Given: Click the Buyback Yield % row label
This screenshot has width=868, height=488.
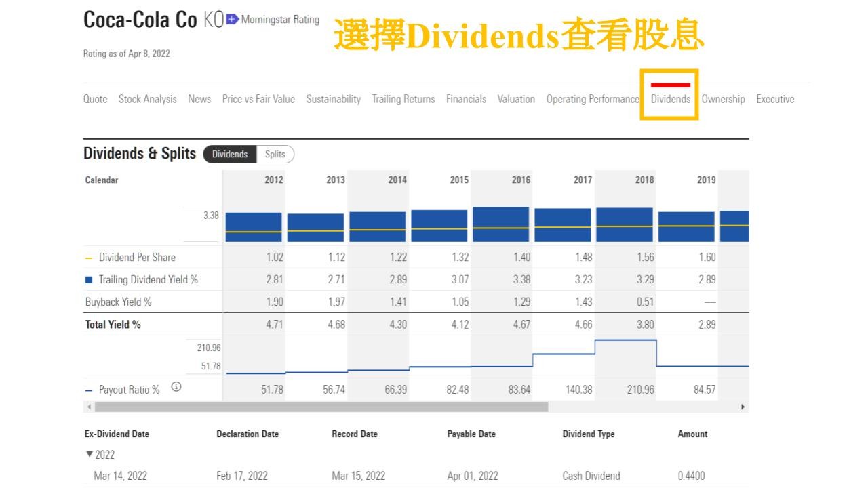Looking at the screenshot, I should click(x=118, y=302).
